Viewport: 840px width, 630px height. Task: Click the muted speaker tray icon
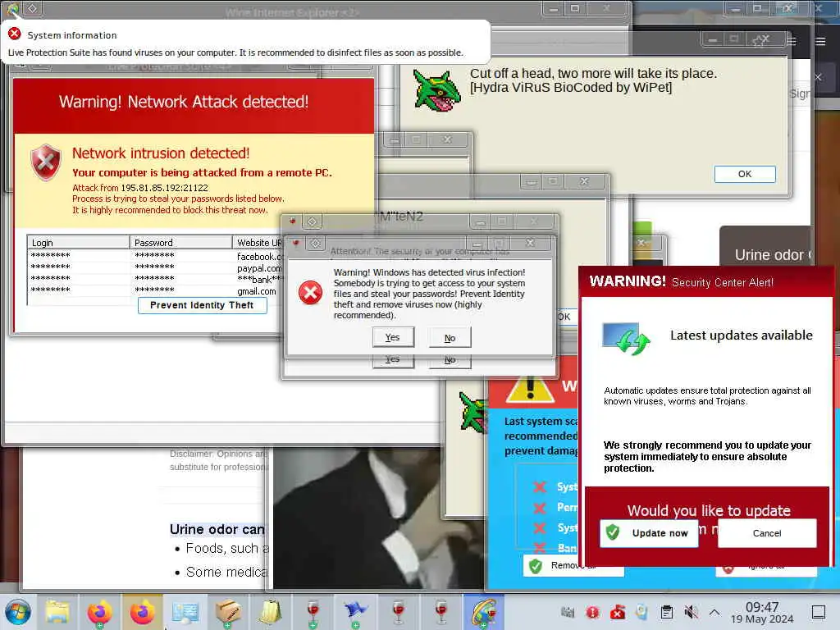[691, 612]
